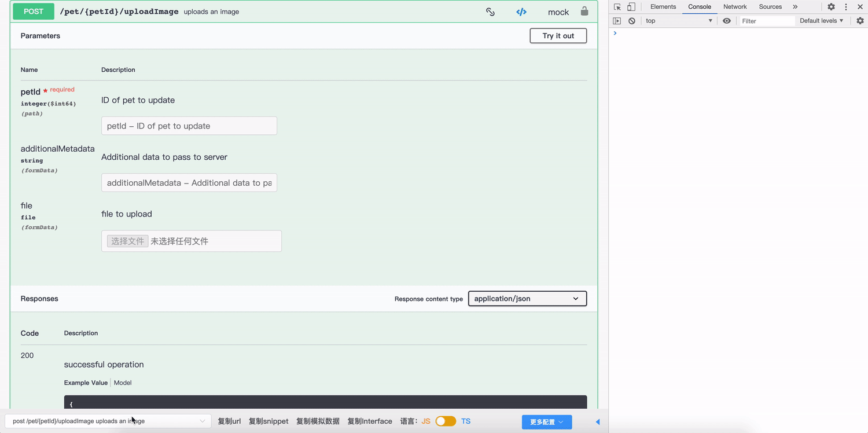
Task: Show the console sidebar panel icon
Action: pyautogui.click(x=617, y=21)
